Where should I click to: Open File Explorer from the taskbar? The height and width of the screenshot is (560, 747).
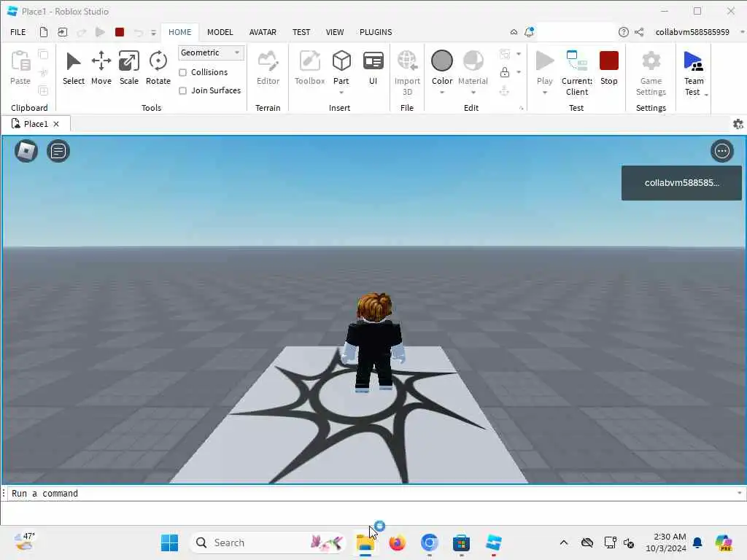pos(365,542)
